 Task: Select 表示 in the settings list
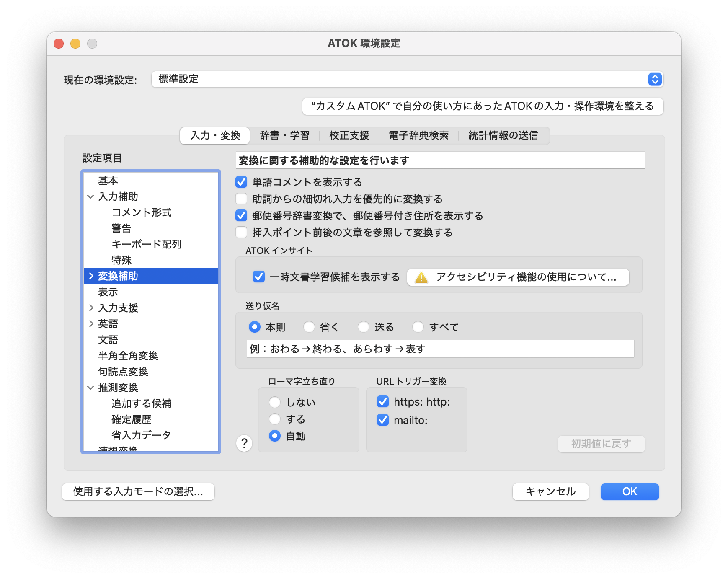pos(151,292)
